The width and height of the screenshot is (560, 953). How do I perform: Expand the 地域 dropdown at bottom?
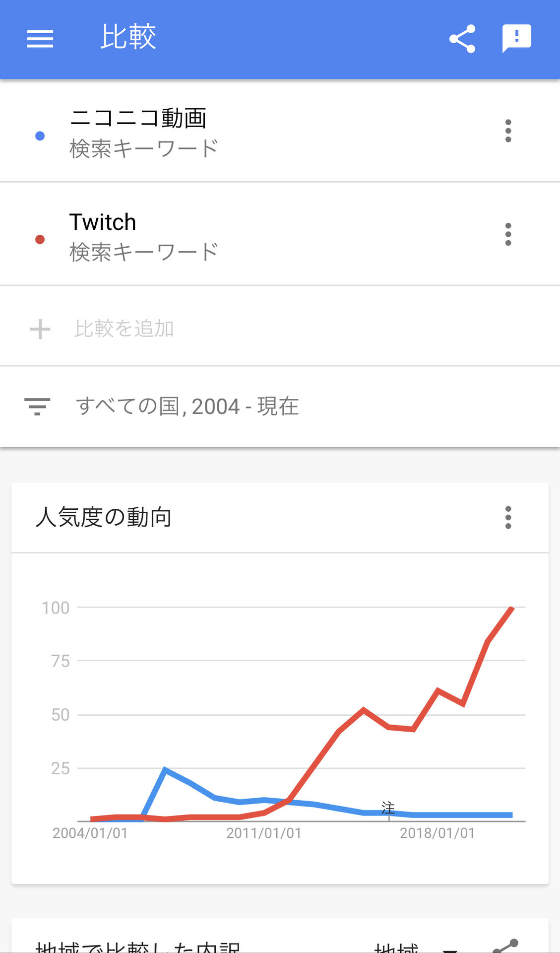pyautogui.click(x=449, y=949)
